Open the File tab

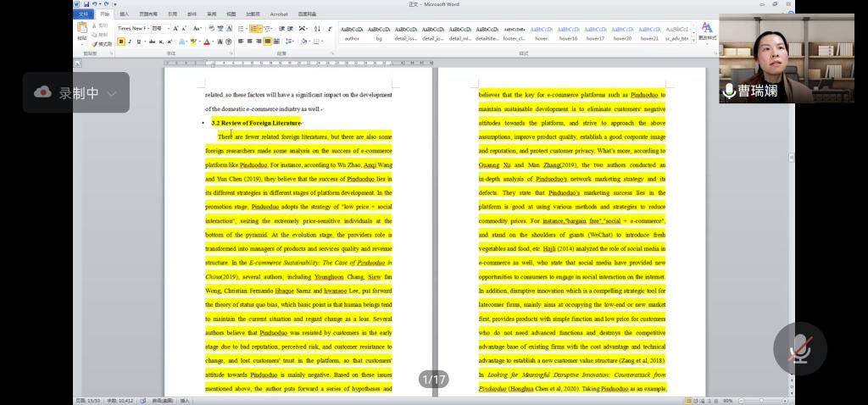point(83,14)
